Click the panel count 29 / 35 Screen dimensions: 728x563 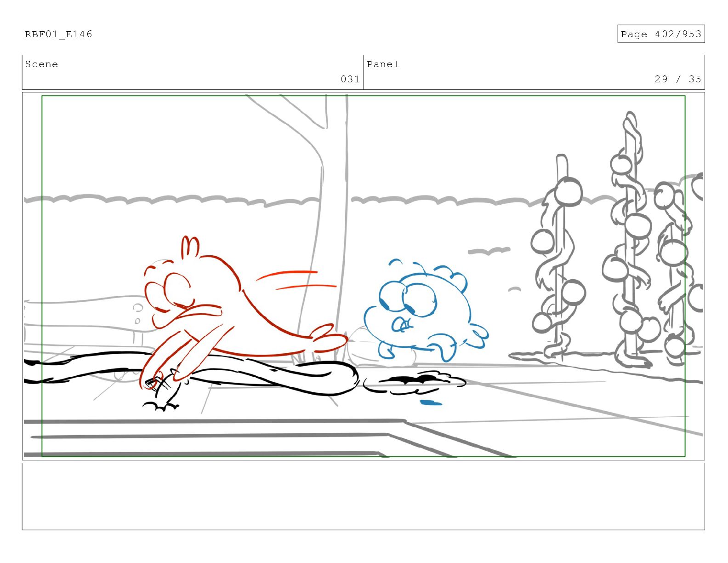tap(678, 79)
